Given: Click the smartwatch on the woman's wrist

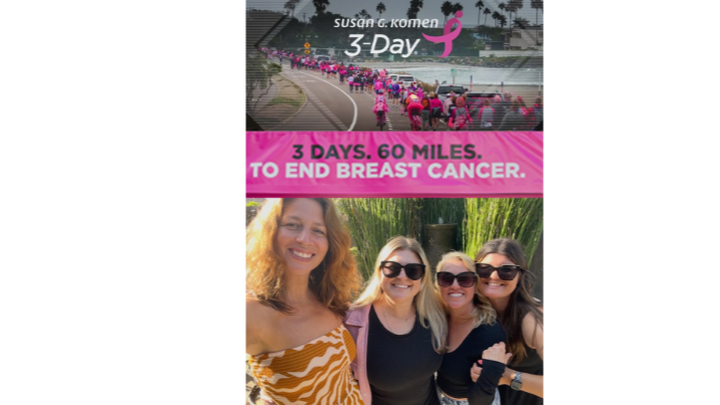Looking at the screenshot, I should (517, 381).
